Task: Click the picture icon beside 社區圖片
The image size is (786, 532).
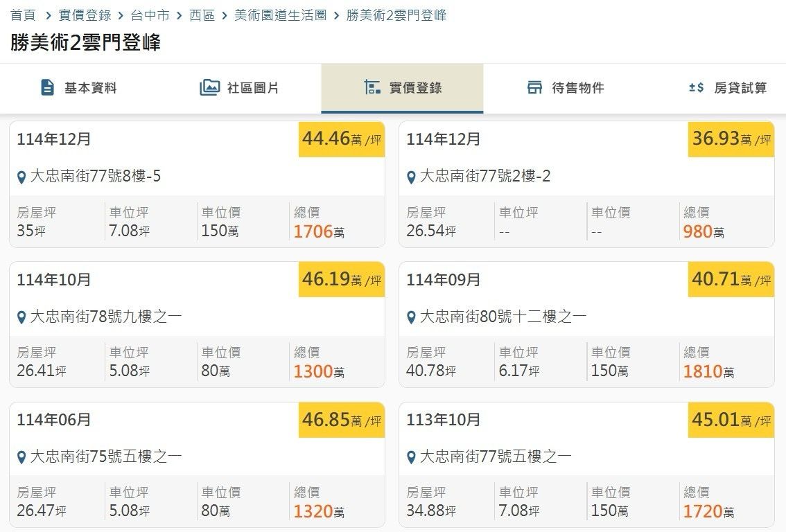Action: tap(209, 87)
